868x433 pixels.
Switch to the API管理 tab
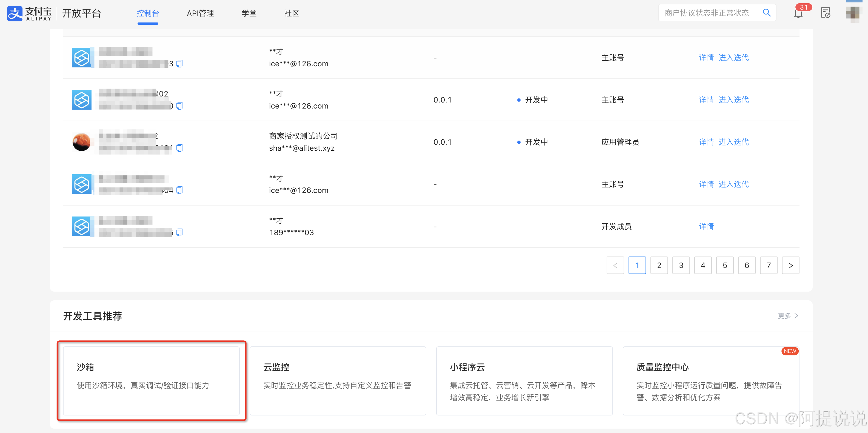point(200,13)
